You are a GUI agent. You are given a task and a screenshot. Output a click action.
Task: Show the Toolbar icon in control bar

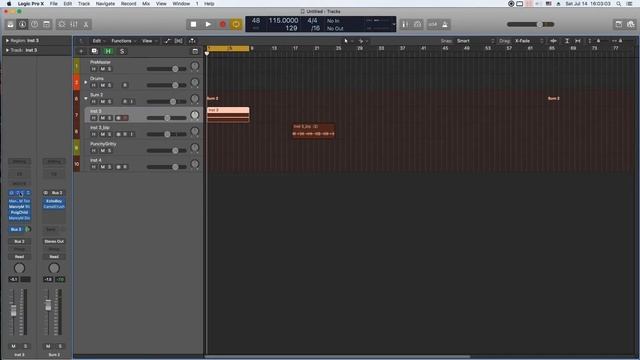click(47, 24)
